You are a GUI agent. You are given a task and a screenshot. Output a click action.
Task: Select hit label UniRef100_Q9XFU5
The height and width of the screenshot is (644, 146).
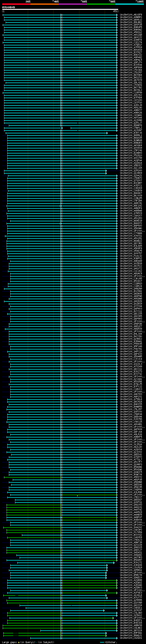pyautogui.click(x=131, y=25)
